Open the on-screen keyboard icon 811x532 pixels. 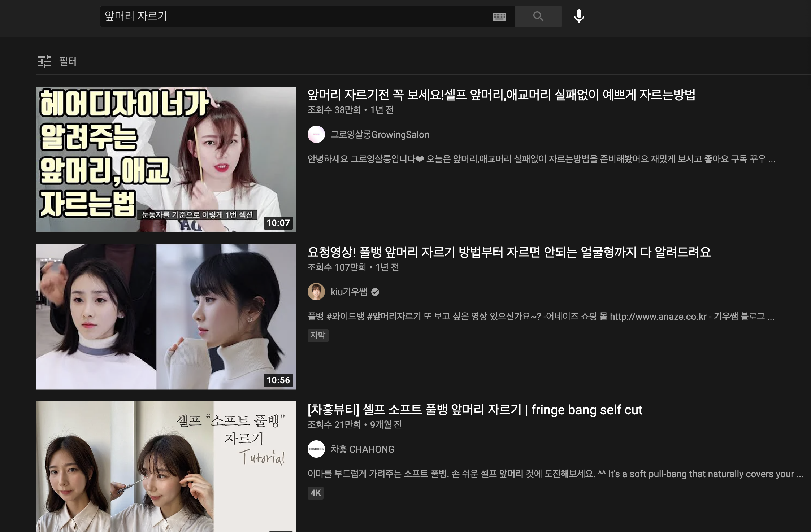(499, 17)
